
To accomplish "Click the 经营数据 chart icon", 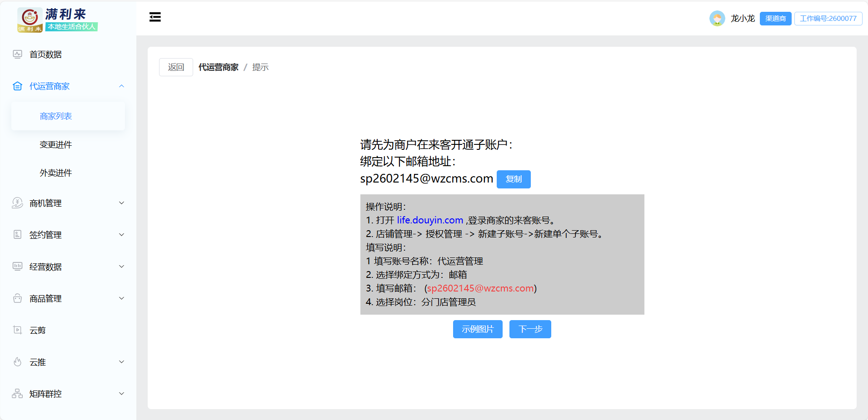I will [x=17, y=267].
